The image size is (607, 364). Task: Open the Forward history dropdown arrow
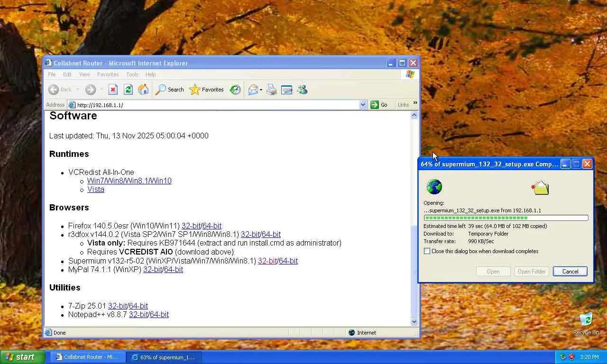pyautogui.click(x=101, y=90)
